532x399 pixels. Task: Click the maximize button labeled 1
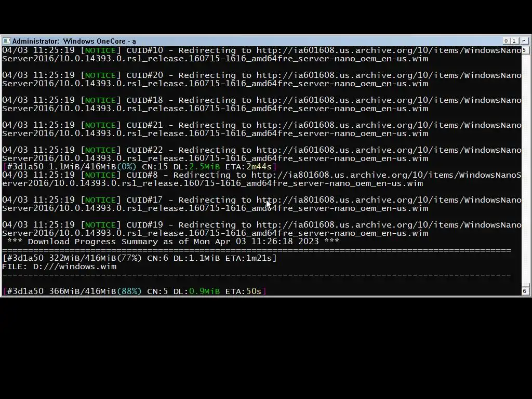pyautogui.click(x=514, y=41)
